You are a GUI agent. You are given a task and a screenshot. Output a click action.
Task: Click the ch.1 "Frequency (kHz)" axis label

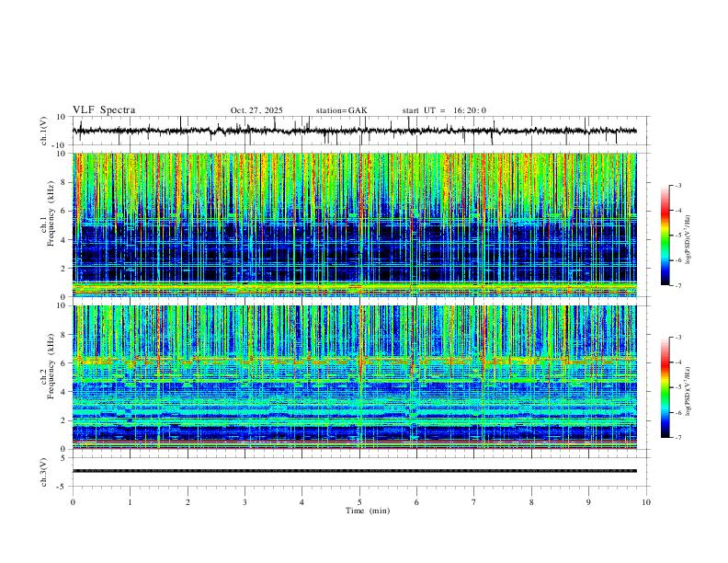(x=51, y=212)
